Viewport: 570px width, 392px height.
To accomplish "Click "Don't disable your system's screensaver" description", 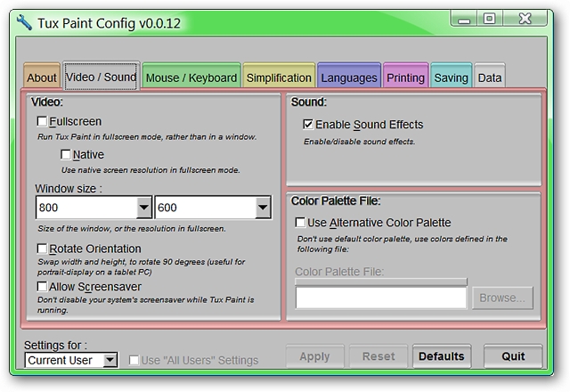I will point(146,305).
